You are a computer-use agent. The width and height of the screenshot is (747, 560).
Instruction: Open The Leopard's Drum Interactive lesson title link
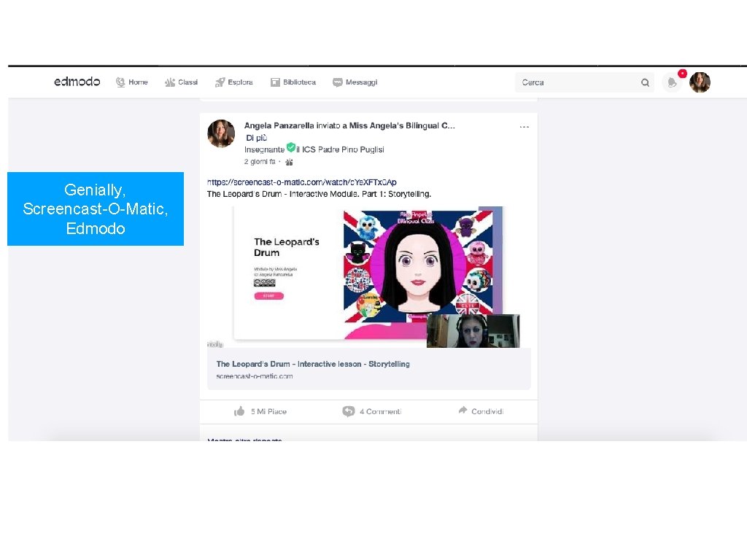pos(313,364)
